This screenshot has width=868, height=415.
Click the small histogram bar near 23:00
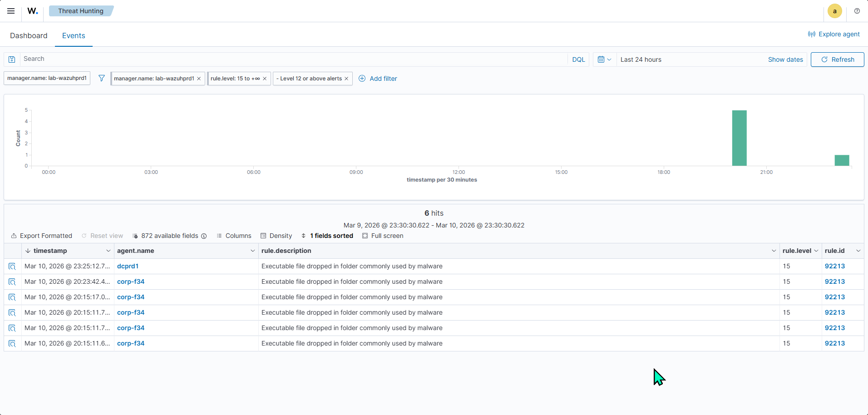pos(842,160)
